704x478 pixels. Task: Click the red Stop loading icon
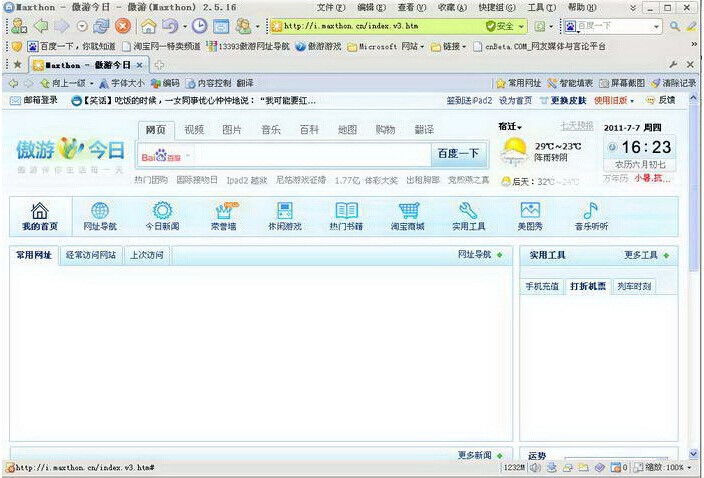[x=123, y=26]
